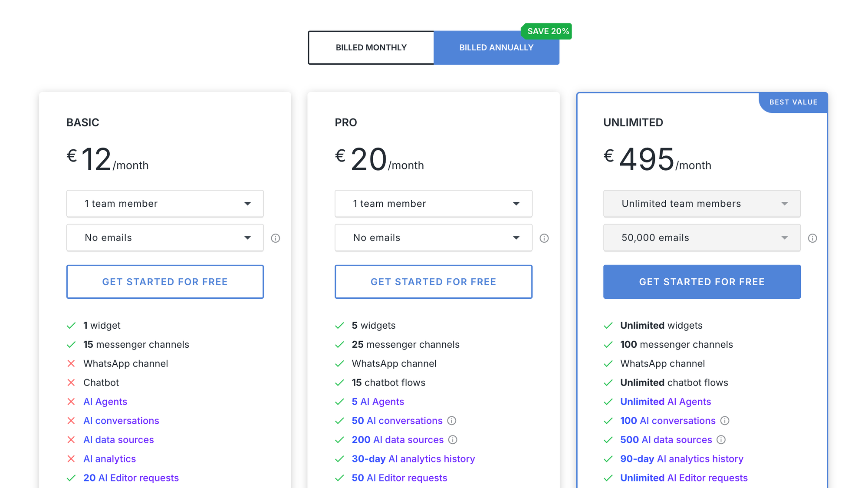
Task: Click the info icon next to 200 AI data sources
Action: click(453, 440)
